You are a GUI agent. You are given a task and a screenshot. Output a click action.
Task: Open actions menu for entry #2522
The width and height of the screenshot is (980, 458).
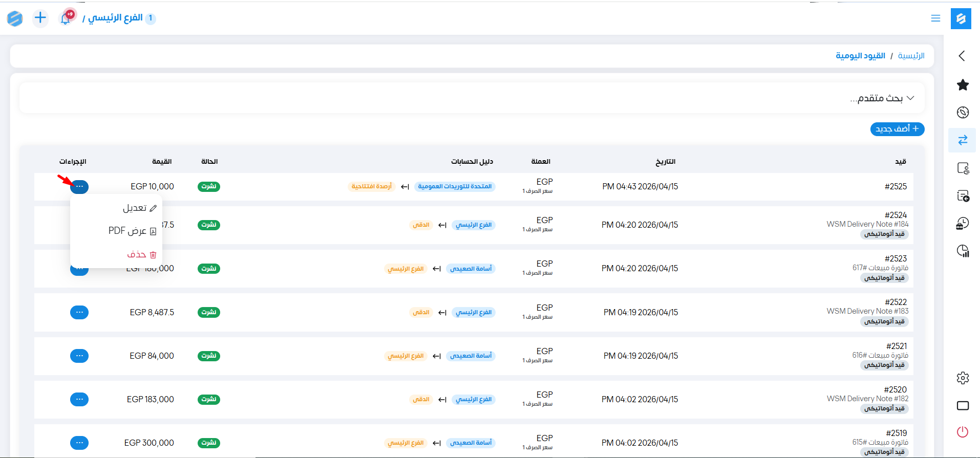pos(79,312)
